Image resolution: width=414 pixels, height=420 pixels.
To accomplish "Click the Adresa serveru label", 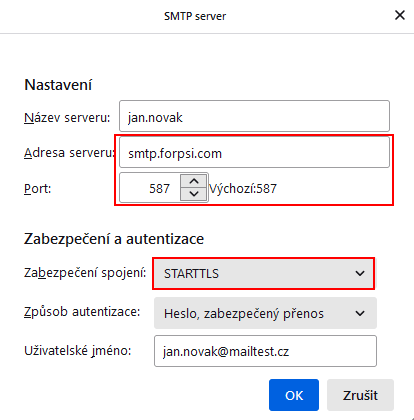I will (x=69, y=153).
